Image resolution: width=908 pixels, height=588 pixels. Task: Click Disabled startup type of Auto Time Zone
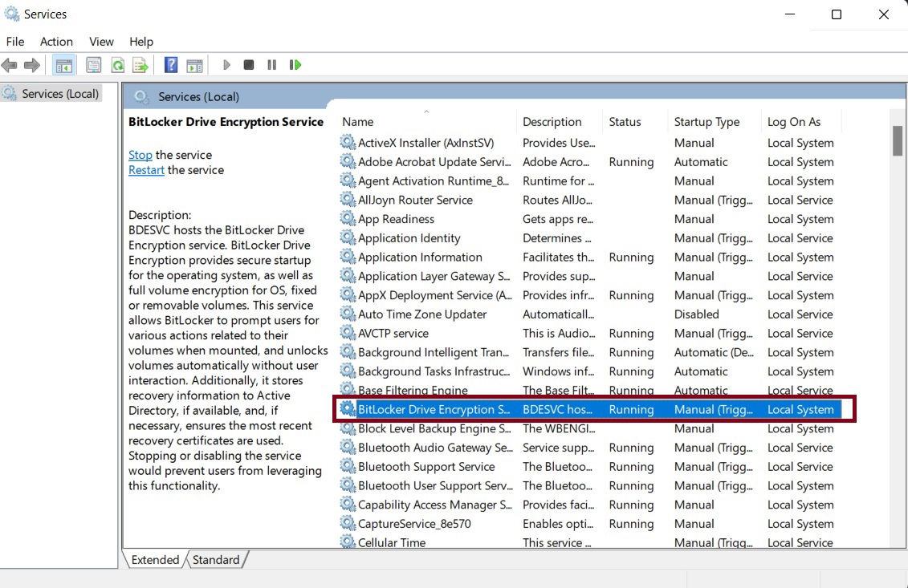(x=697, y=314)
